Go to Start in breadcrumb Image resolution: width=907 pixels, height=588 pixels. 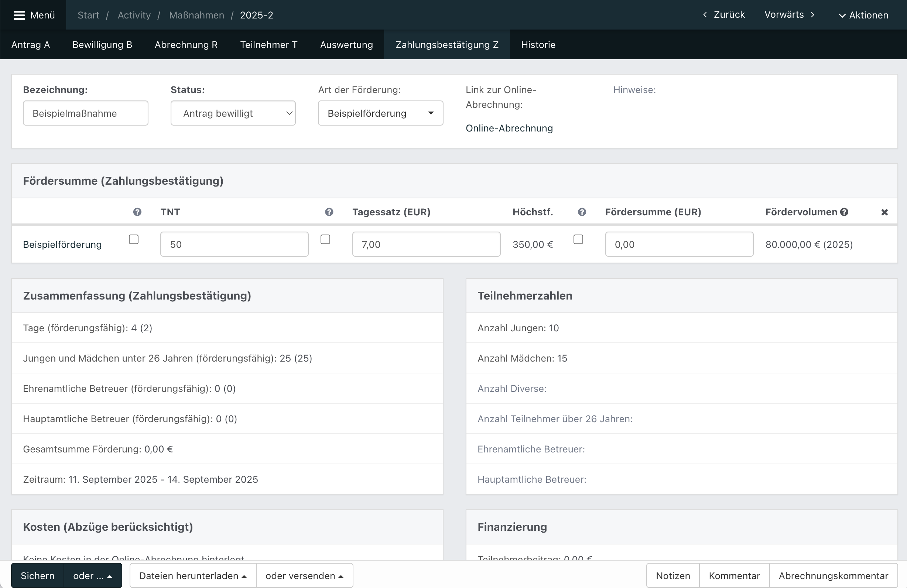click(88, 15)
